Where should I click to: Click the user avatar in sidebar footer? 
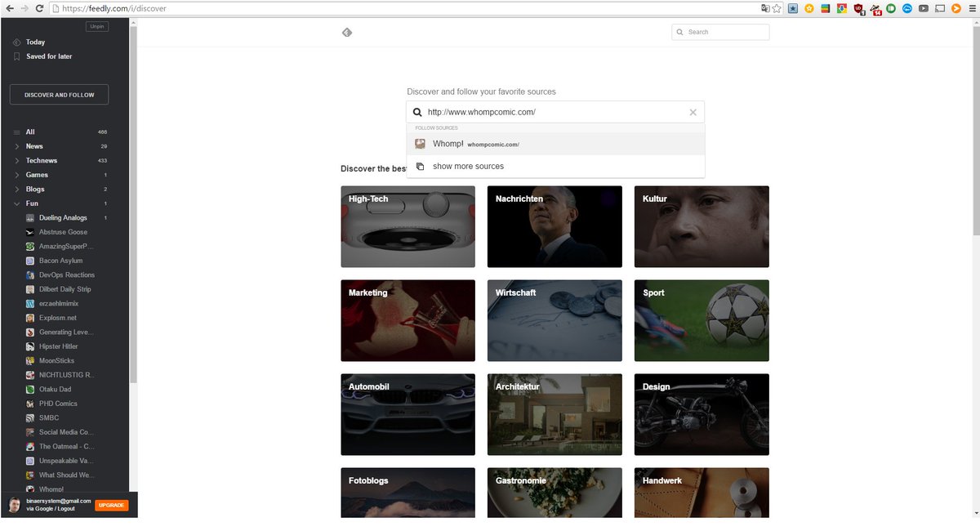14,505
